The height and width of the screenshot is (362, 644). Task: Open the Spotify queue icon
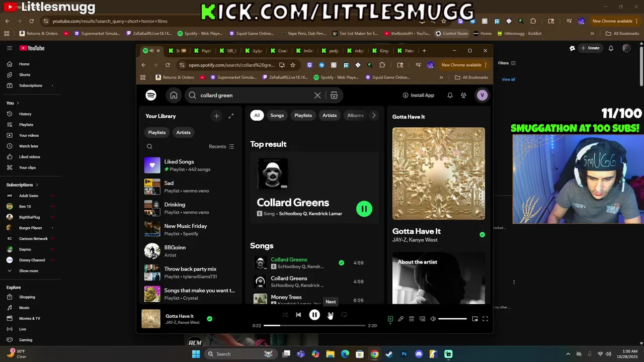412,319
